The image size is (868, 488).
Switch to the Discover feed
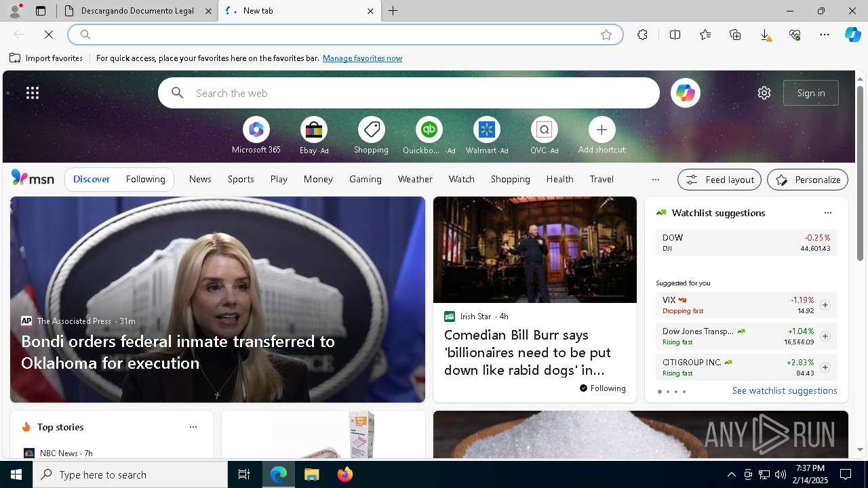point(92,180)
